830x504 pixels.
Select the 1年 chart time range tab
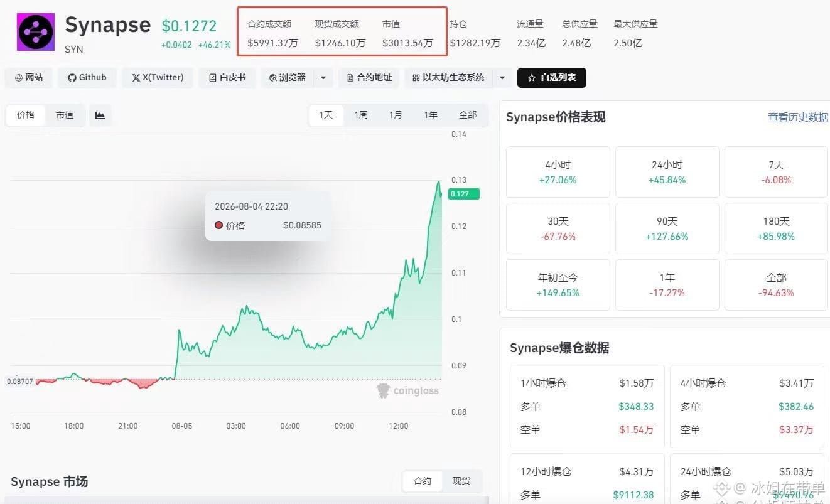(x=431, y=115)
